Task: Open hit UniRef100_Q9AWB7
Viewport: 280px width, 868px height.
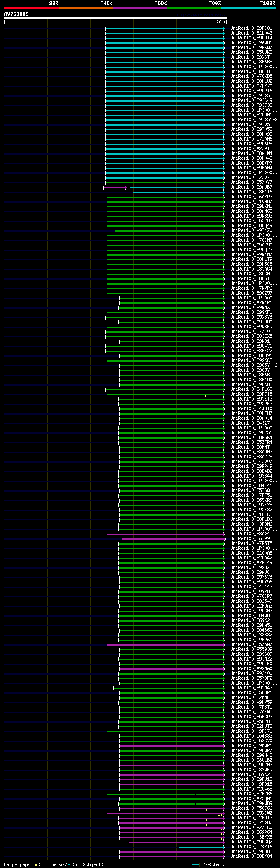Action: (251, 187)
